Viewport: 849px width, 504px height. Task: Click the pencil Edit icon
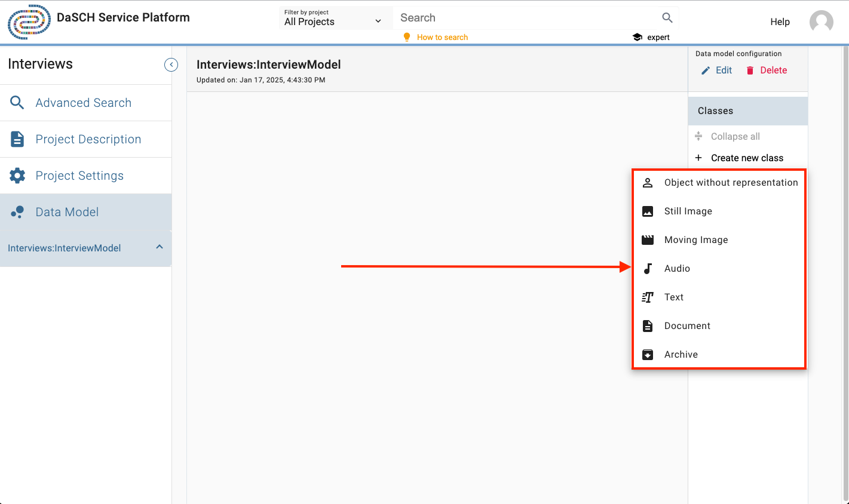pos(706,70)
